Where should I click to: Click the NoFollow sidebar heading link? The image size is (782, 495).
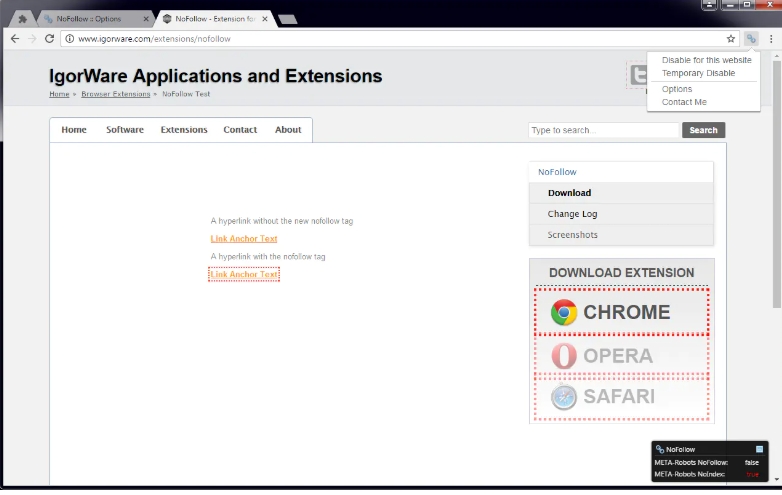pos(557,172)
